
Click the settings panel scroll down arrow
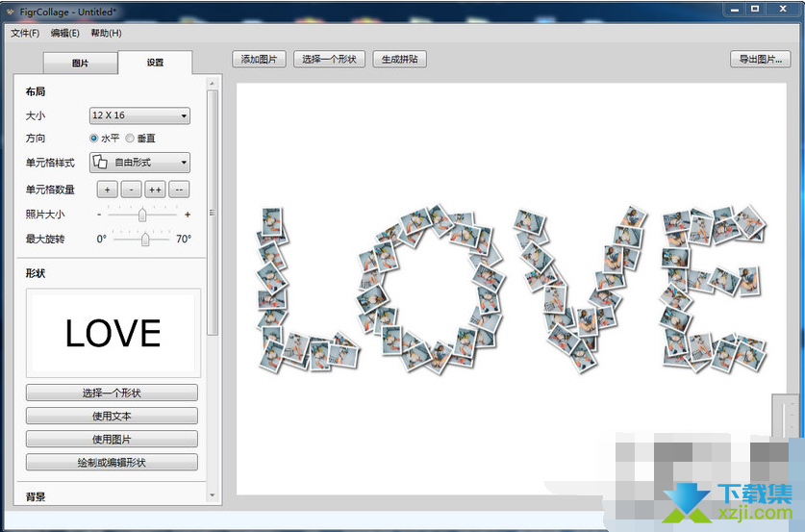click(x=213, y=495)
